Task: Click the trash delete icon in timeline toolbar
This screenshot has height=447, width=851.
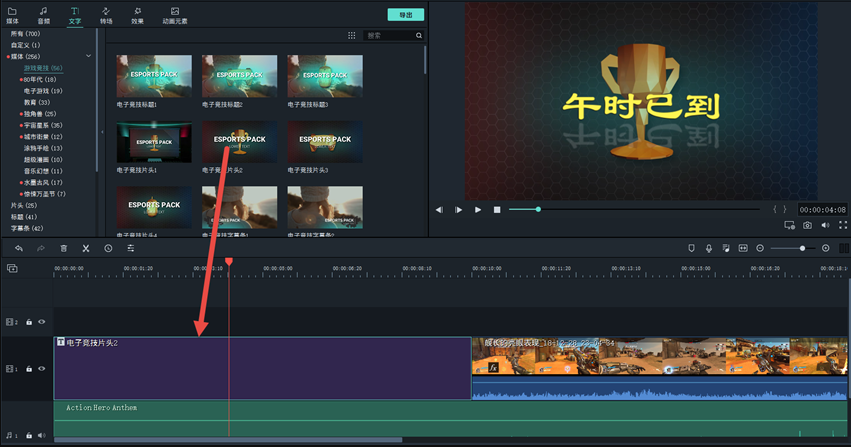Action: (x=64, y=248)
